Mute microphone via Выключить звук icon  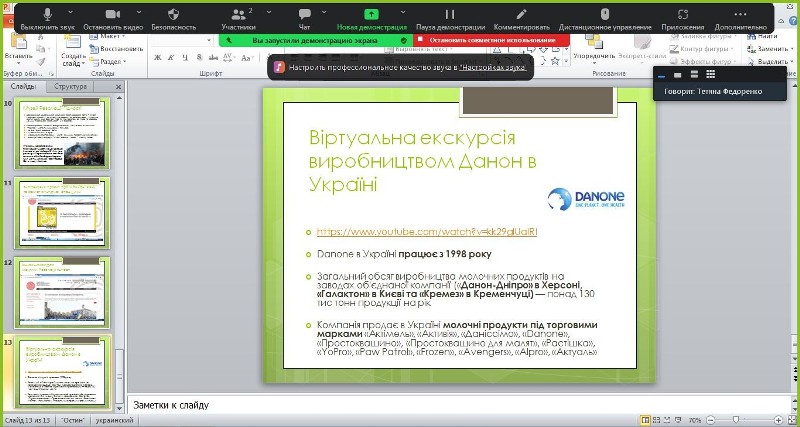(47, 14)
